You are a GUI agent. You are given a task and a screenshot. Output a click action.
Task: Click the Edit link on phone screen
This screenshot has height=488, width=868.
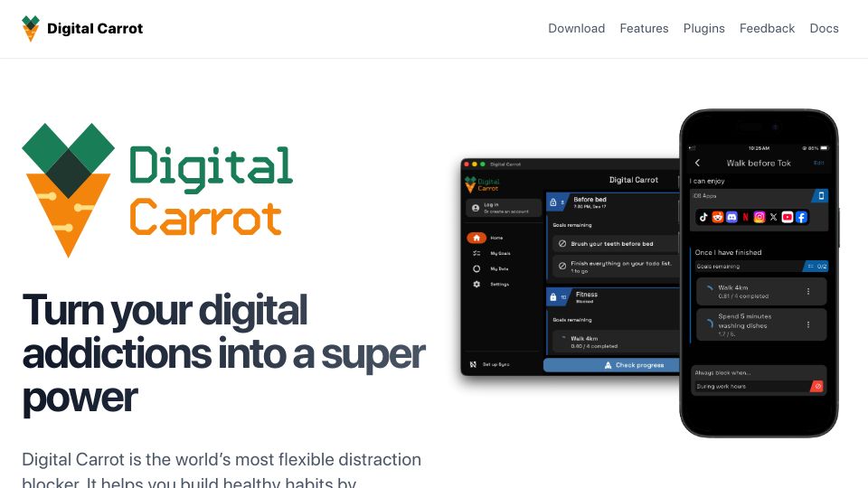tap(819, 163)
